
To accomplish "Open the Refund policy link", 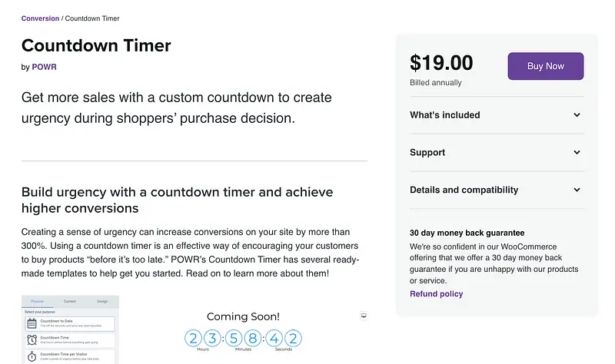I will [x=436, y=293].
